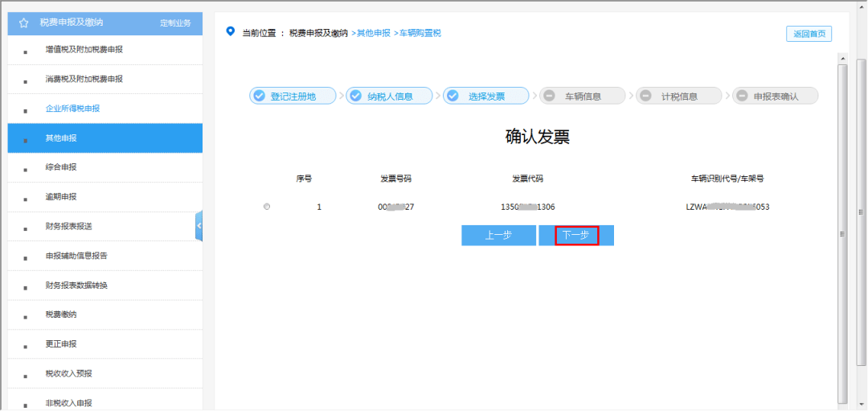Click the invoice code cell ending in 1306

527,208
